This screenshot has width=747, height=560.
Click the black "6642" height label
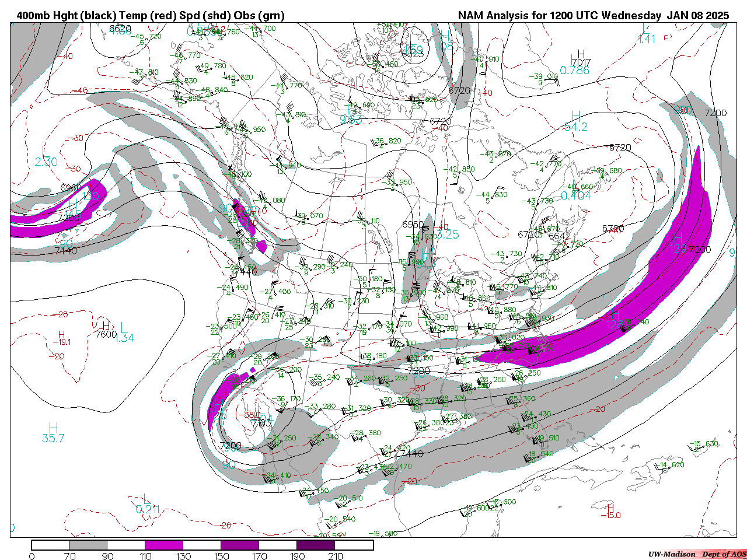[559, 236]
